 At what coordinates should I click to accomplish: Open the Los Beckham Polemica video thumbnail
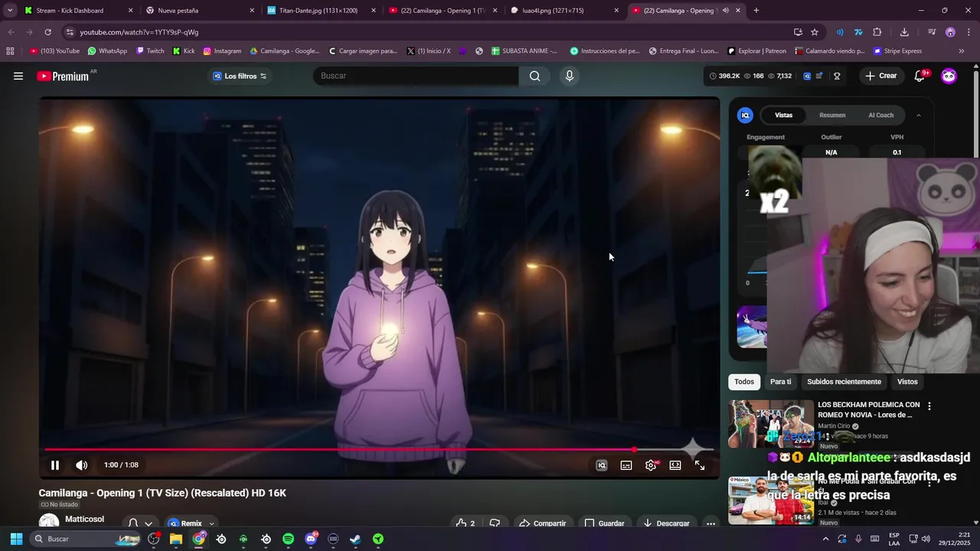point(770,423)
